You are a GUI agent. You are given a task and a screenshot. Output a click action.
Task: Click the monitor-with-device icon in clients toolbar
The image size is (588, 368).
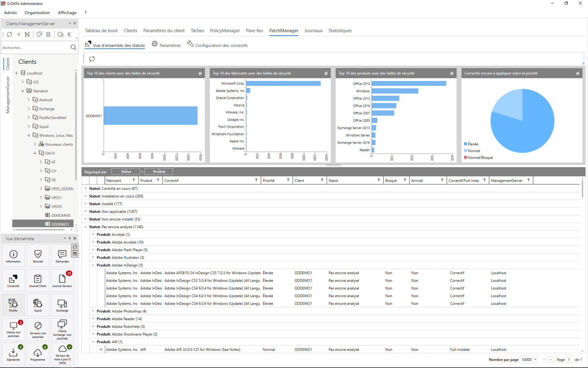pos(60,34)
